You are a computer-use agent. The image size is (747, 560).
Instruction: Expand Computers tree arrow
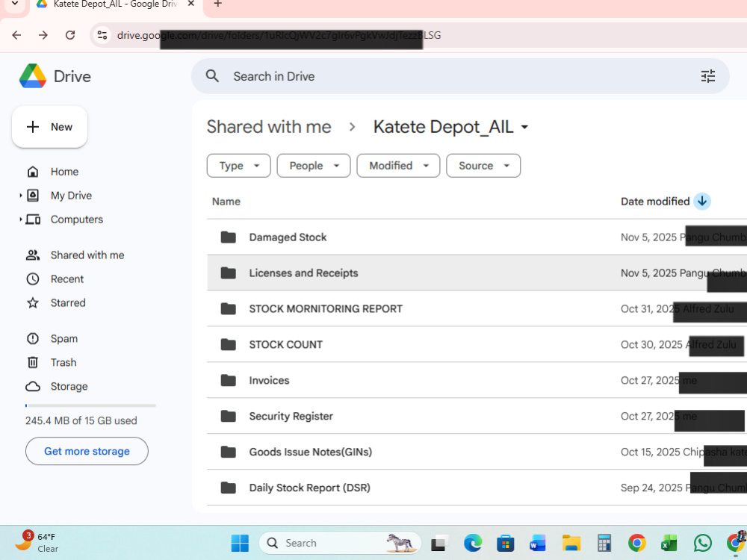pyautogui.click(x=20, y=219)
